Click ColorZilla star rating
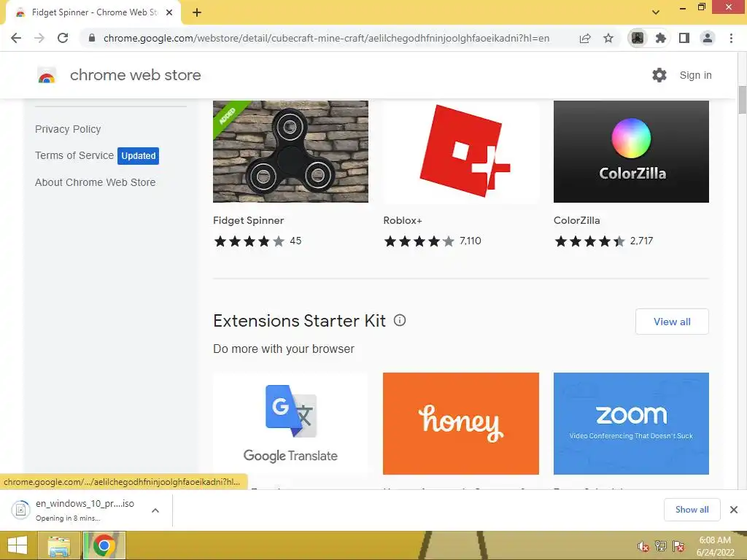 pyautogui.click(x=589, y=241)
